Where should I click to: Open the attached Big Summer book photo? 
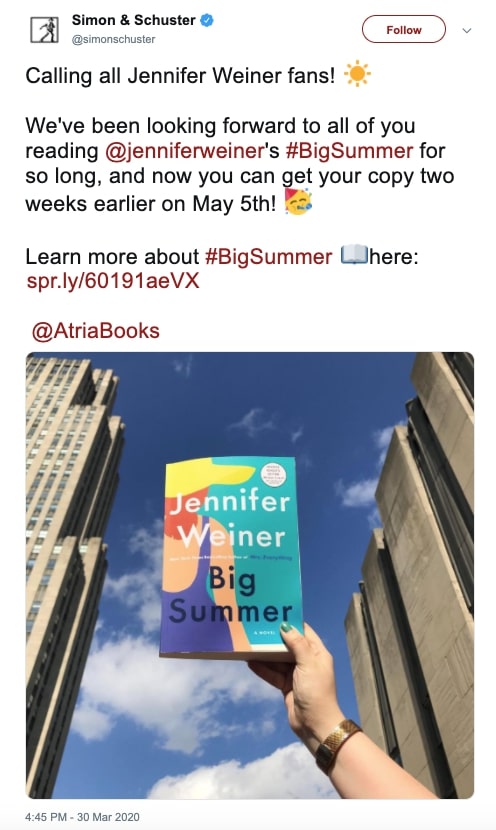pyautogui.click(x=250, y=575)
